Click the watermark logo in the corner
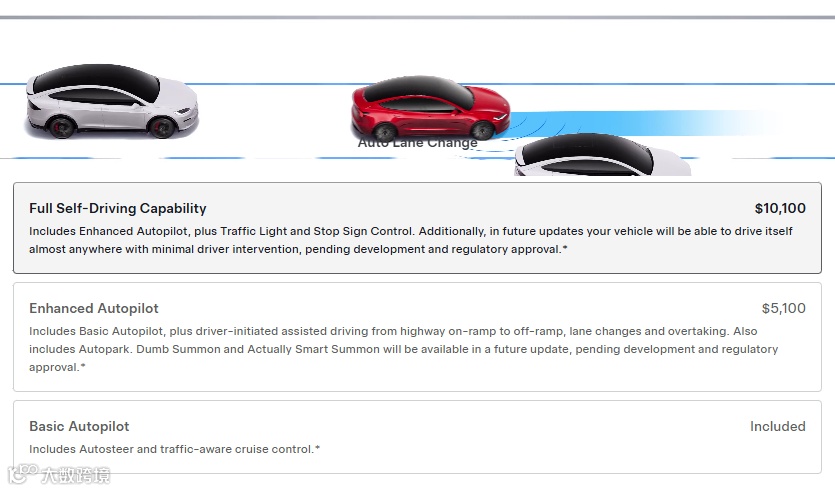Viewport: 835px width, 491px height. [59, 474]
